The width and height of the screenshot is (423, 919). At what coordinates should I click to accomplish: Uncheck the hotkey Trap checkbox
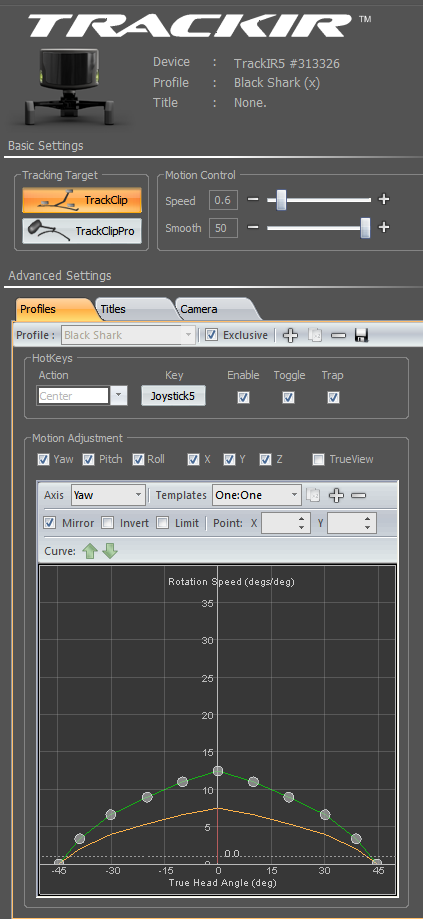tap(333, 397)
